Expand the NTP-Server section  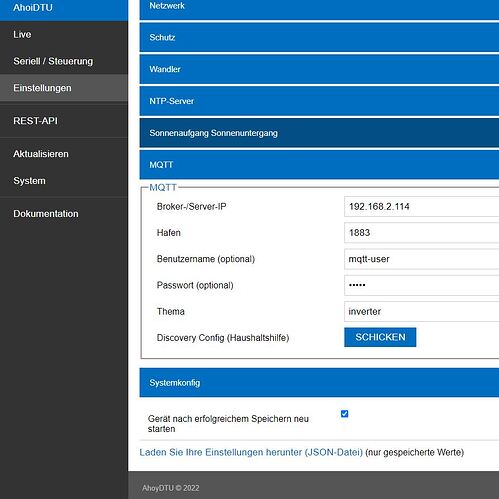[319, 101]
